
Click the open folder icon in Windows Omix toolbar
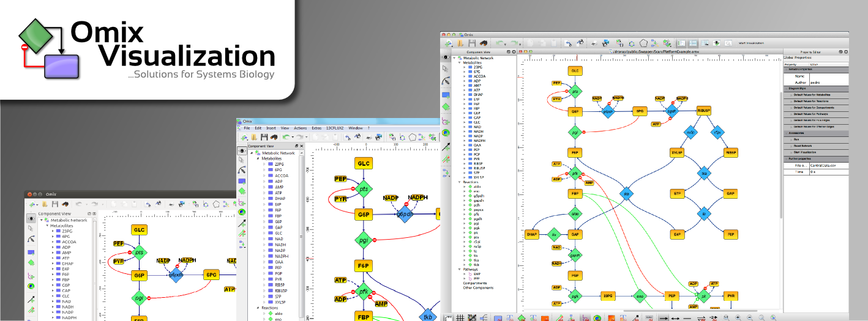tap(254, 138)
